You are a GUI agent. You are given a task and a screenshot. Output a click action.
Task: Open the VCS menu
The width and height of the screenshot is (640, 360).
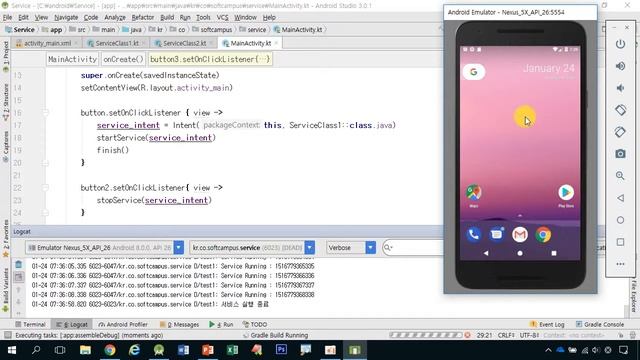pos(222,18)
